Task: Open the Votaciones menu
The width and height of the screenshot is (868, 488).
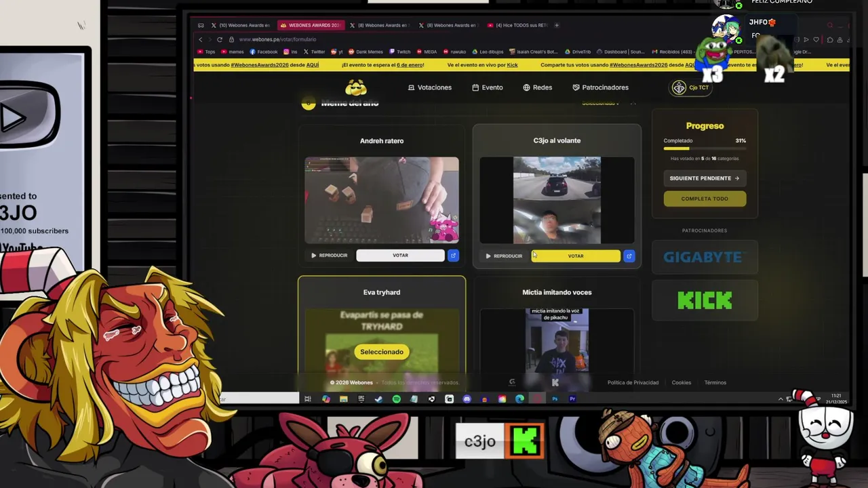Action: 429,87
